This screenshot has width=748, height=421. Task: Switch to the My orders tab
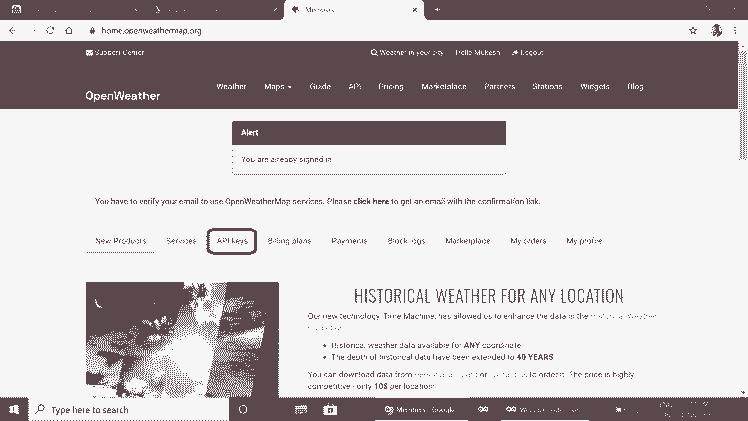click(x=528, y=241)
